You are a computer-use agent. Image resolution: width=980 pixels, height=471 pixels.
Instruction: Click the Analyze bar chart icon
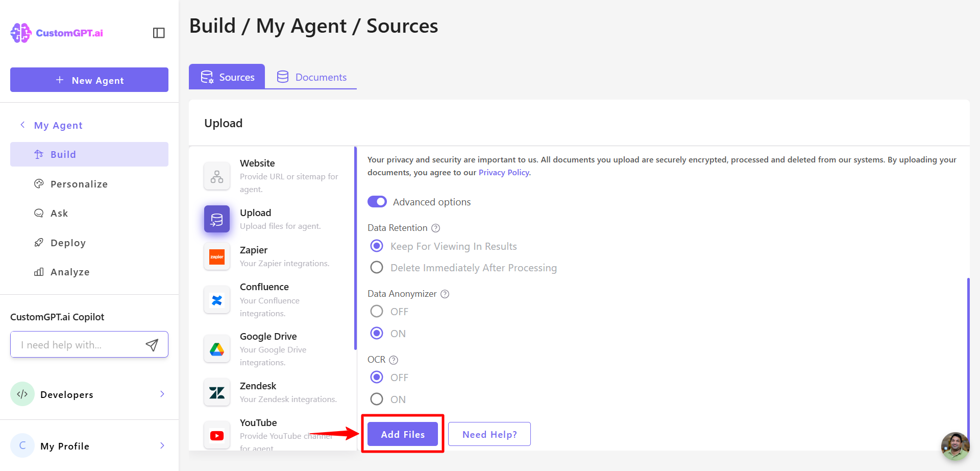pos(39,272)
